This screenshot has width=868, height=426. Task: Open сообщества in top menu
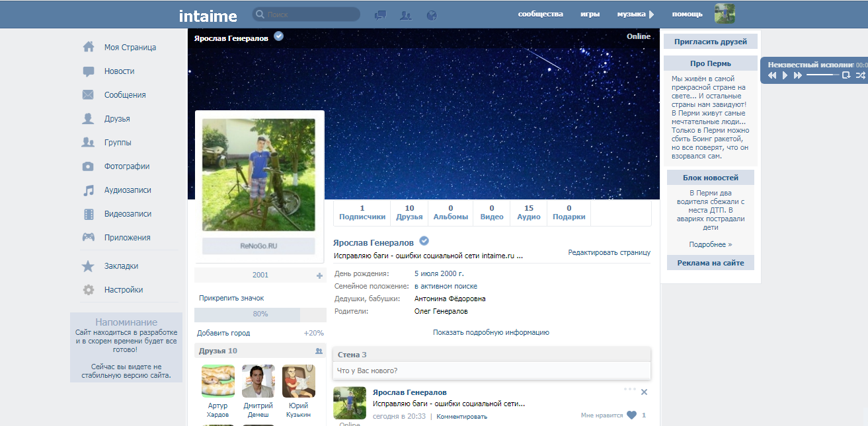click(540, 14)
